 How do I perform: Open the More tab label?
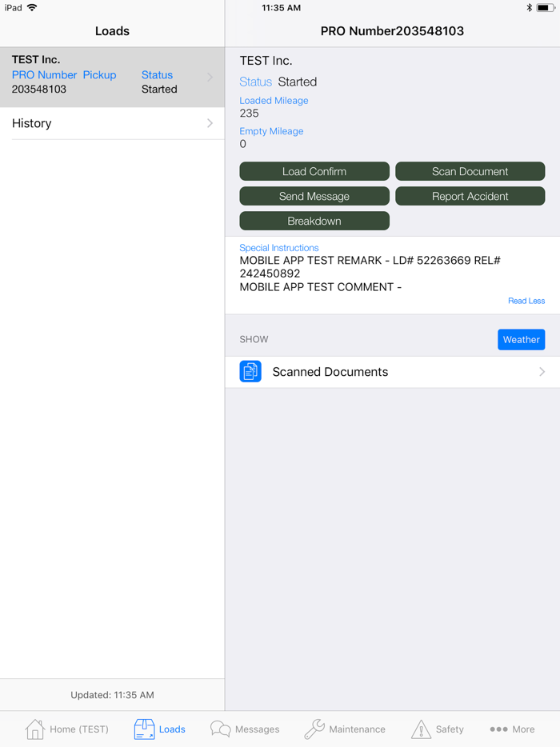pyautogui.click(x=523, y=729)
